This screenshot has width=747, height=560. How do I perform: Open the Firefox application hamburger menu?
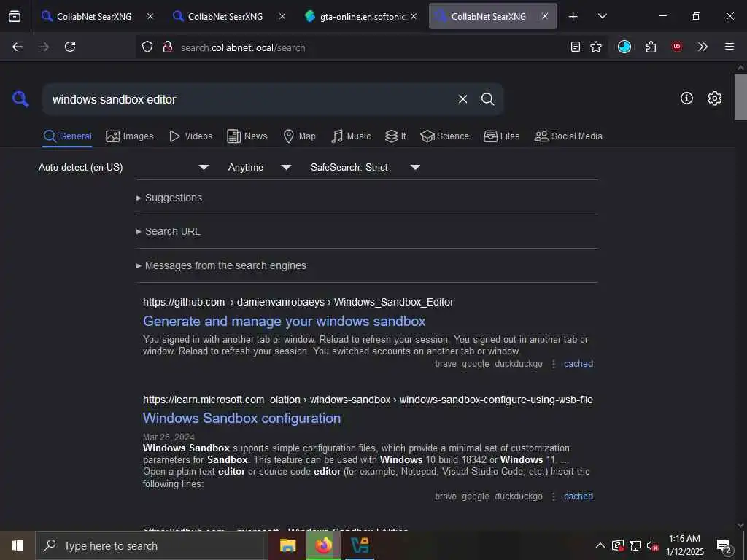[729, 47]
